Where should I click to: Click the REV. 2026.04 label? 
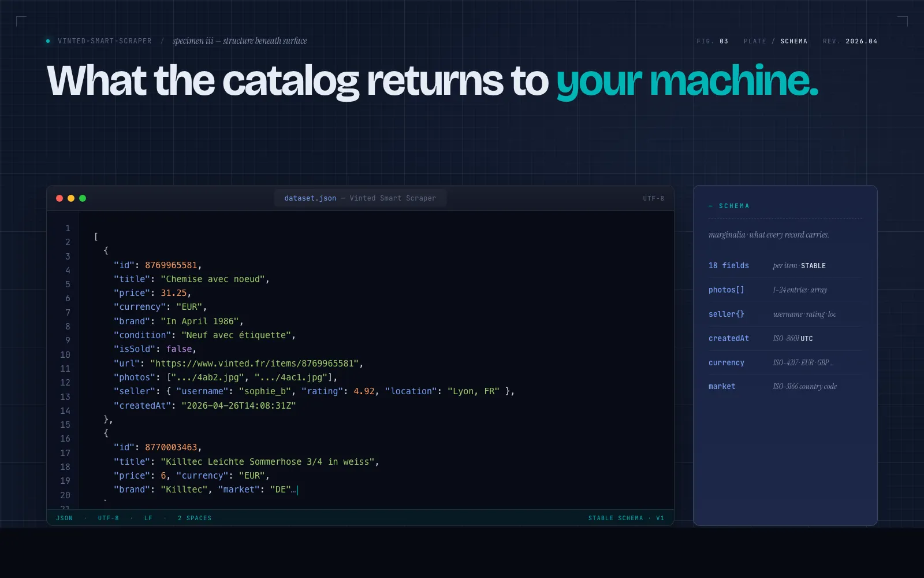(850, 42)
